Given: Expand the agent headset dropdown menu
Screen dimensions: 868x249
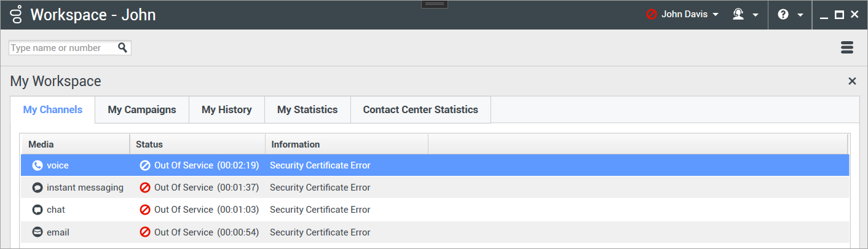Looking at the screenshot, I should 745,14.
